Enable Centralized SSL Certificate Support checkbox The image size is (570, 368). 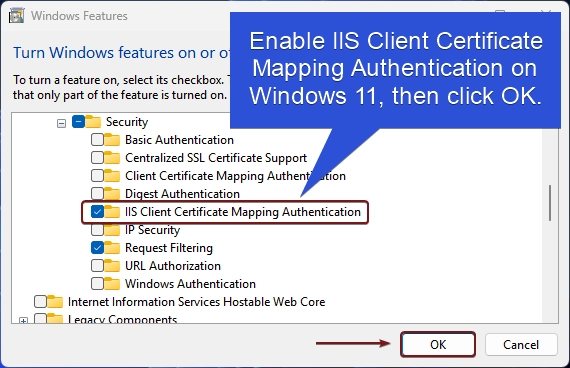(x=97, y=158)
